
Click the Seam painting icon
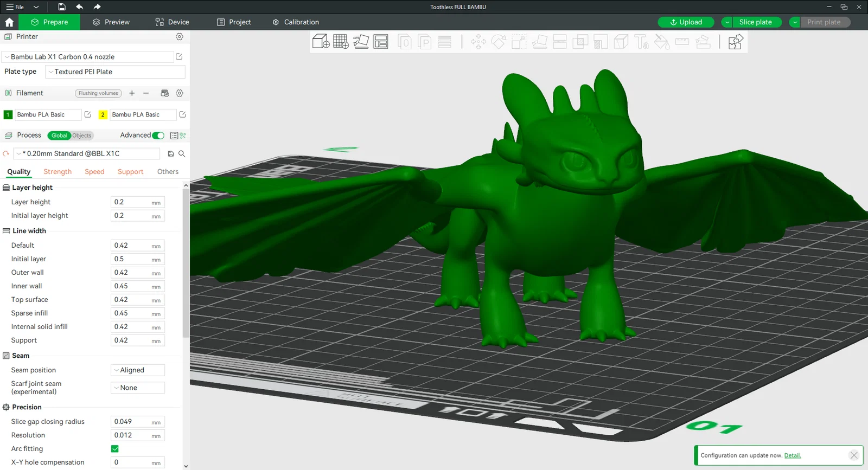click(x=621, y=42)
